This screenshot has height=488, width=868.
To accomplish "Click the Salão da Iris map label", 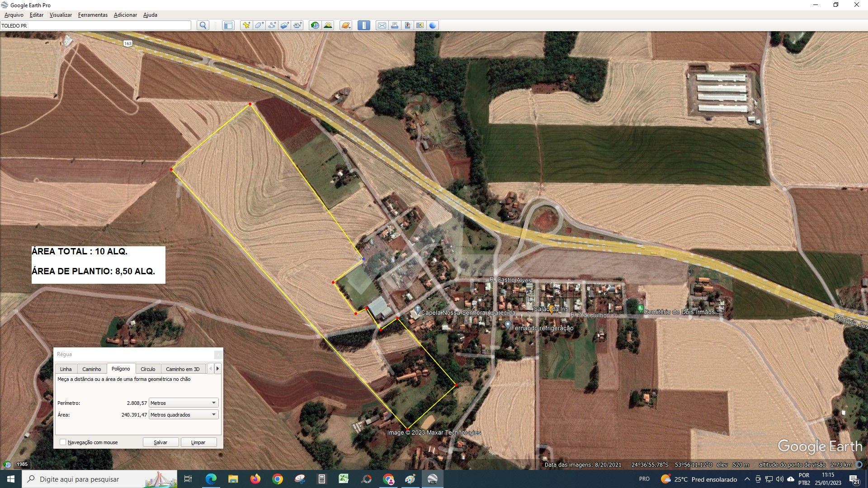I will (551, 309).
